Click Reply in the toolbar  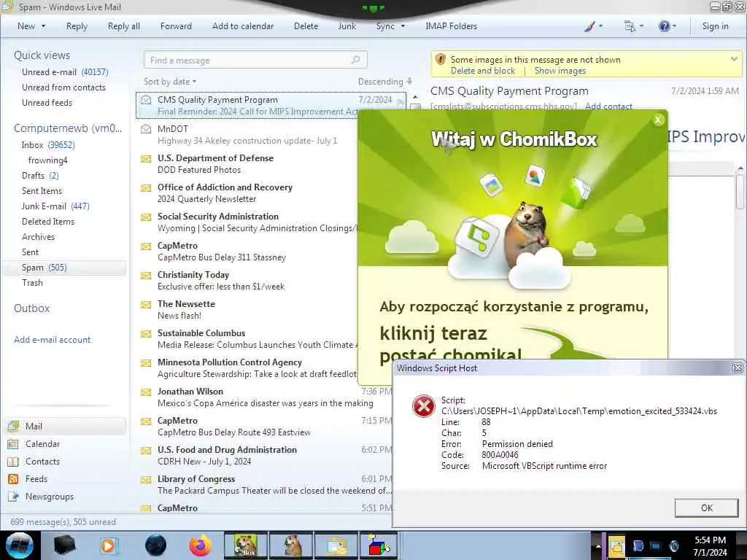[77, 26]
